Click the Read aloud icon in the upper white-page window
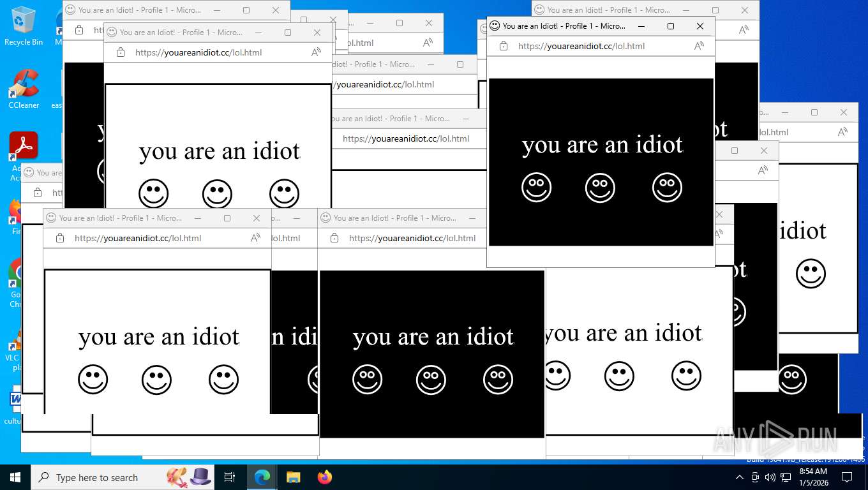 pyautogui.click(x=316, y=52)
